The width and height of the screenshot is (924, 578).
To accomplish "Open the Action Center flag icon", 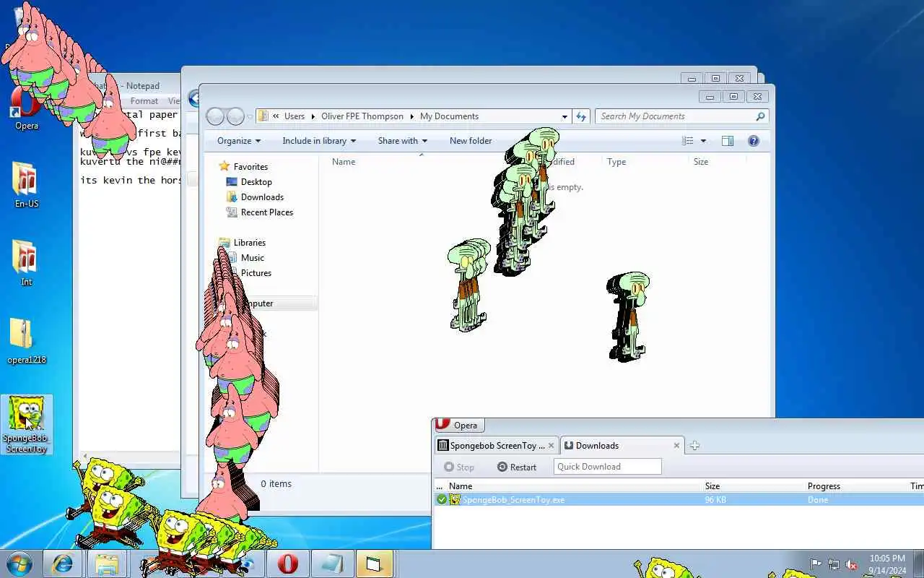I will point(816,564).
